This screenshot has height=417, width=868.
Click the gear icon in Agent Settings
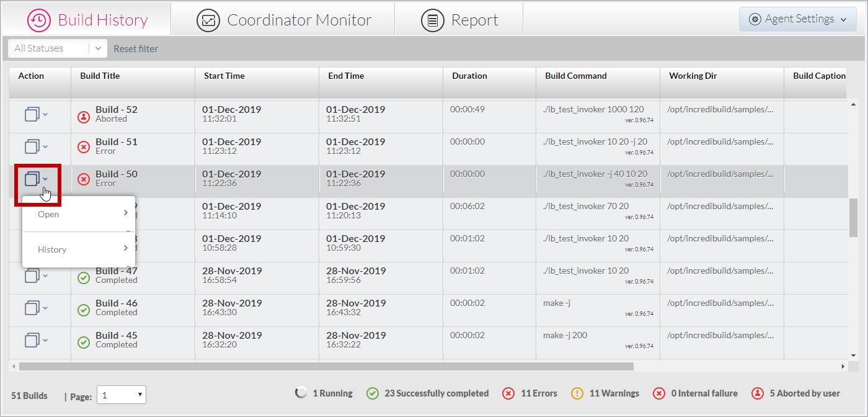point(755,19)
